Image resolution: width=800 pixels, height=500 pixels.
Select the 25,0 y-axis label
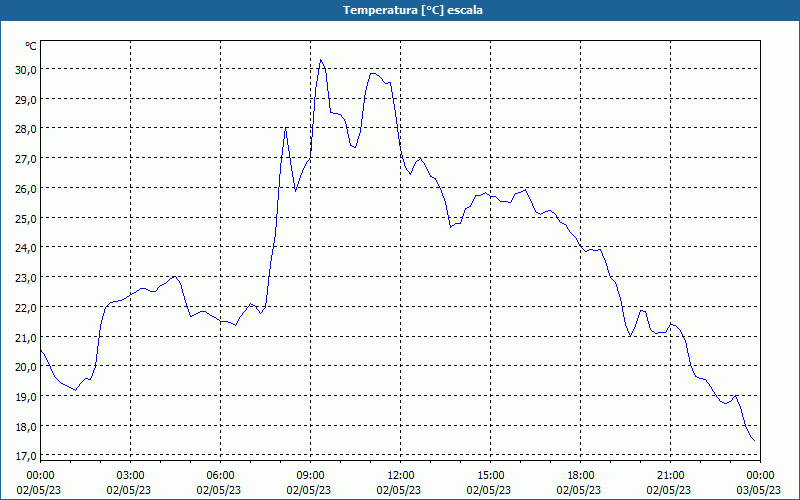[x=26, y=218]
